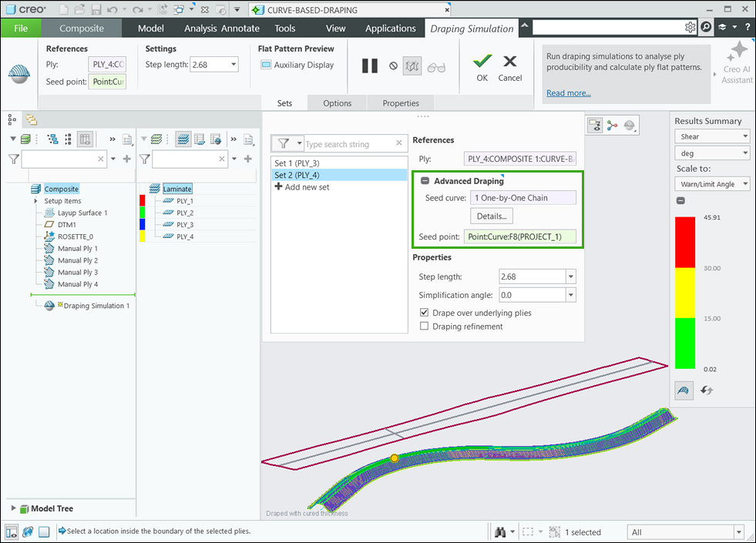Click the Windows switch icon in toolbar

pos(179,10)
